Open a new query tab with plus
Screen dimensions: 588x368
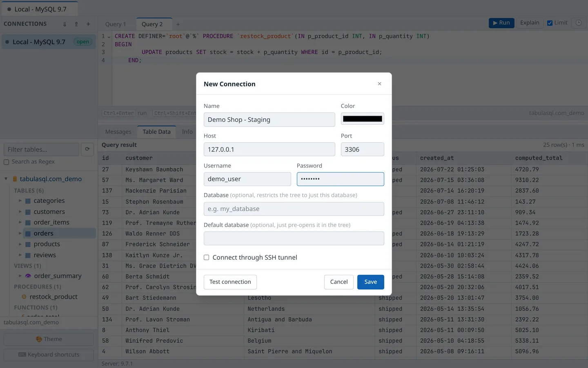coord(178,24)
